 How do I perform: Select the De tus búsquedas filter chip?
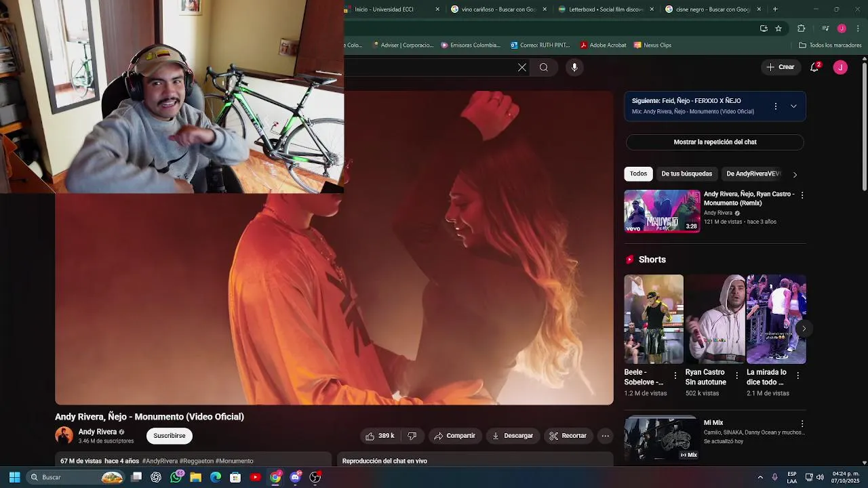[686, 174]
